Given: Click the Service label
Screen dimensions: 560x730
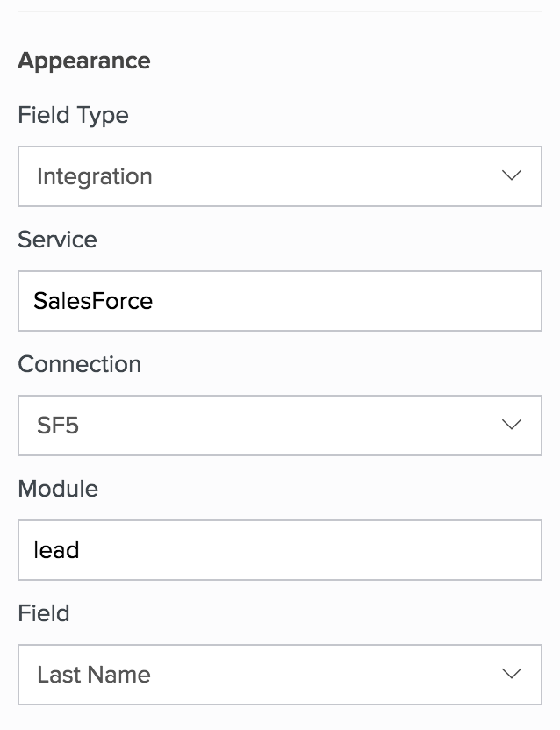Looking at the screenshot, I should click(57, 240).
